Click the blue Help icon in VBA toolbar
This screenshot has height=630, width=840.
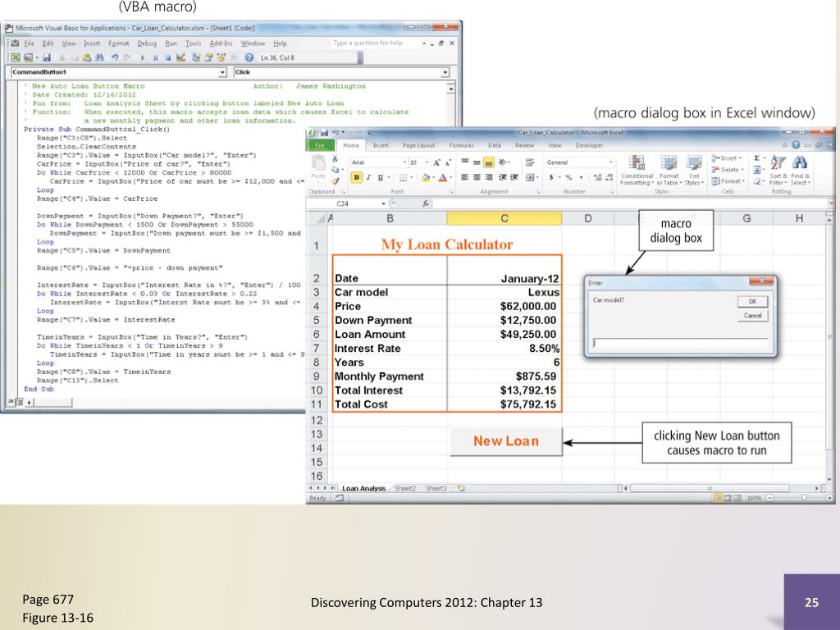(x=249, y=57)
